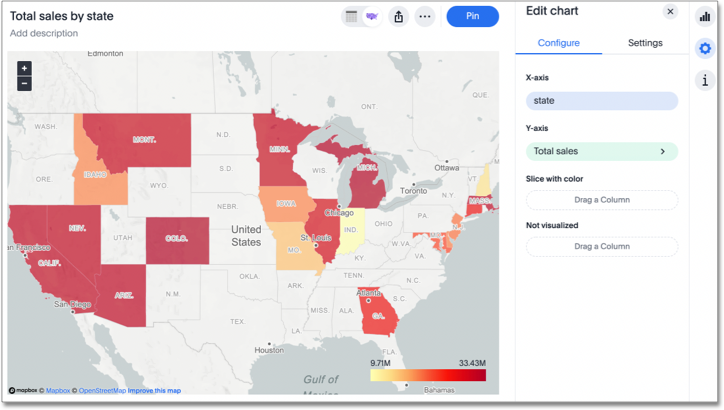Click the share icon
724x410 pixels.
(x=399, y=16)
